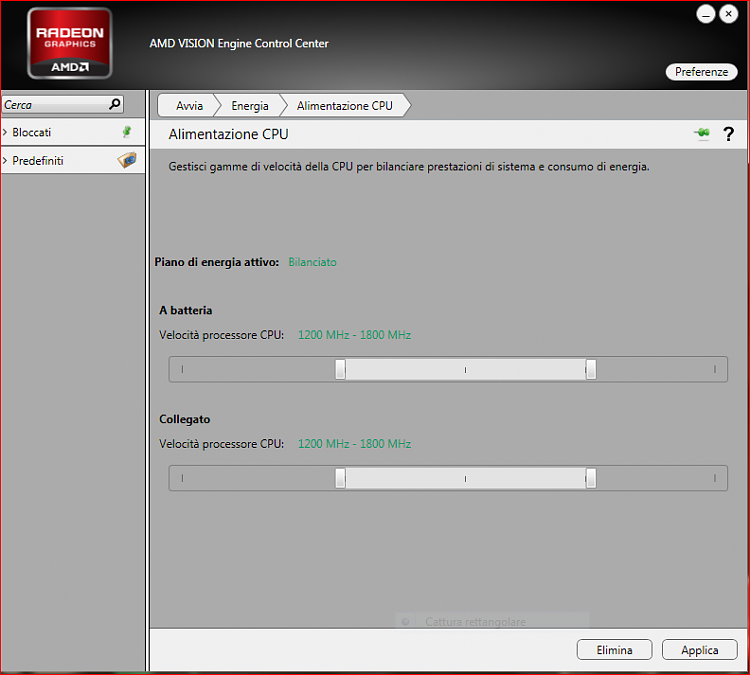750x675 pixels.
Task: Click the A batteria 1200 MHz - 1800 MHz value
Action: tap(354, 335)
